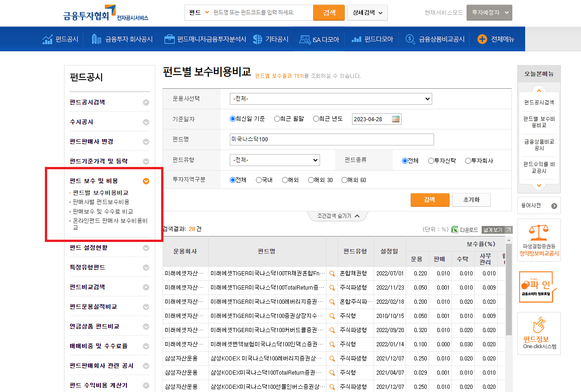Viewport: 581px width, 392px height.
Task: Click magnifier icon for TIGER미국나스닥100TR채권혼합Fn row
Action: 332,274
